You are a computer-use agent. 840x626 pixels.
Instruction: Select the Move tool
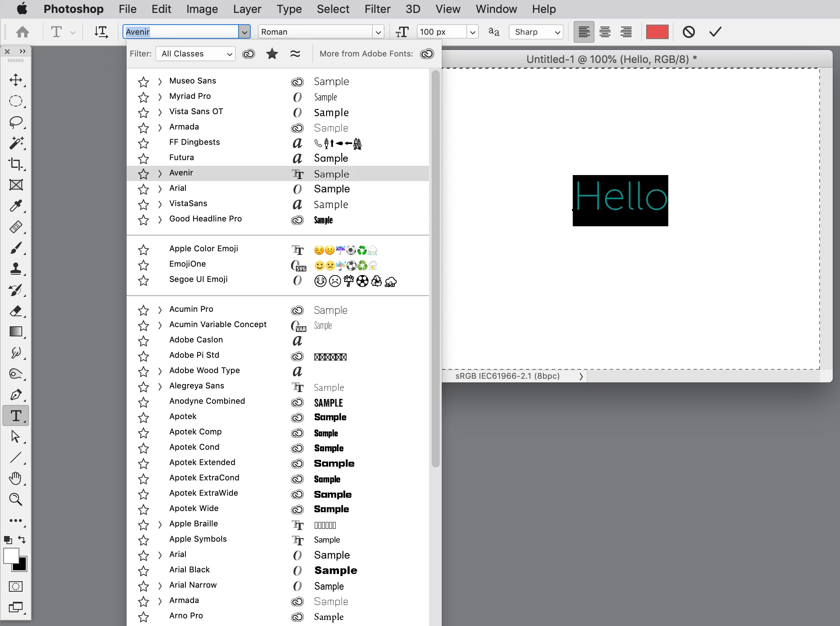coord(16,80)
